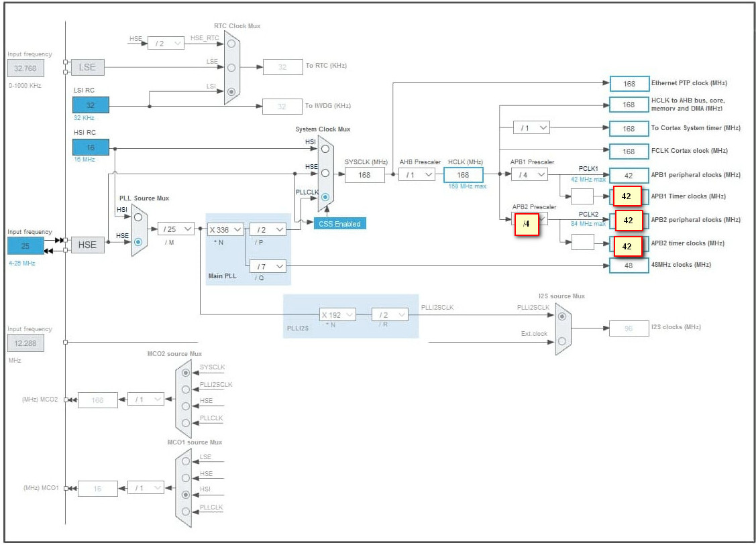Screen dimensions: 756x545
Task: Edit the HSE input frequency 25 field
Action: click(25, 246)
